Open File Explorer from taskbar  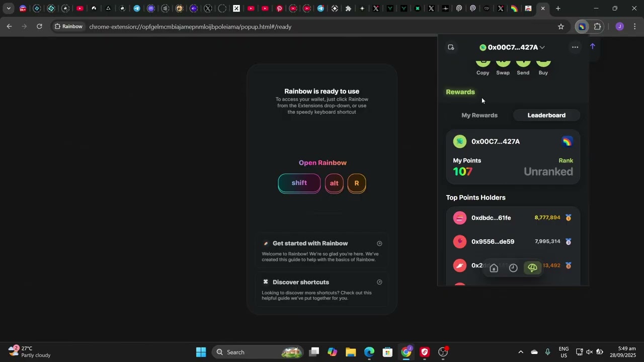coord(351,352)
